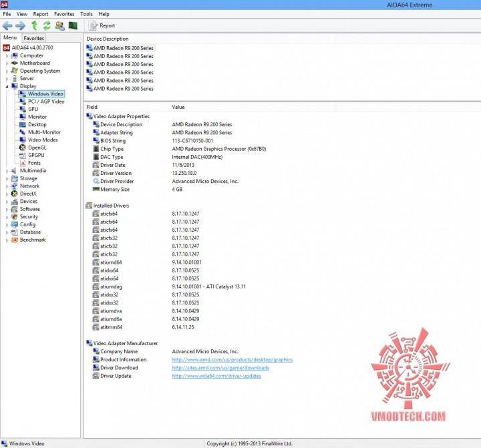Image resolution: width=481 pixels, height=448 pixels.
Task: Open the View menu
Action: [22, 14]
